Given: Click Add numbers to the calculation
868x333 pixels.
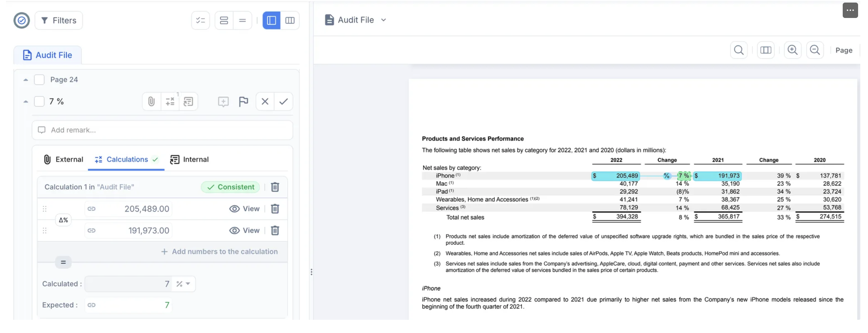Looking at the screenshot, I should point(219,252).
